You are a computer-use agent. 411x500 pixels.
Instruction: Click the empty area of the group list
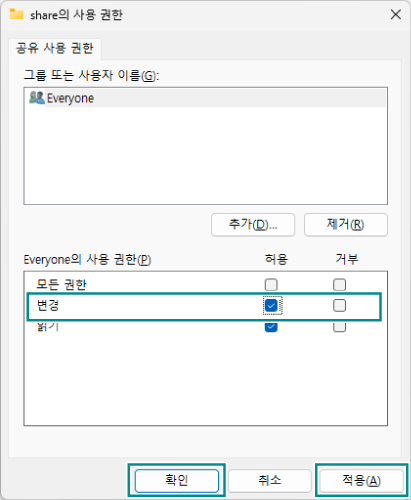point(206,155)
